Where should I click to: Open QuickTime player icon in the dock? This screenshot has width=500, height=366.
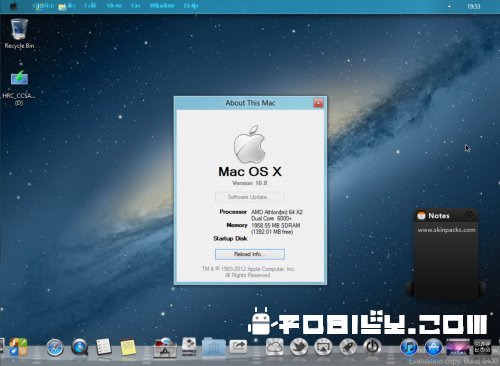80,347
